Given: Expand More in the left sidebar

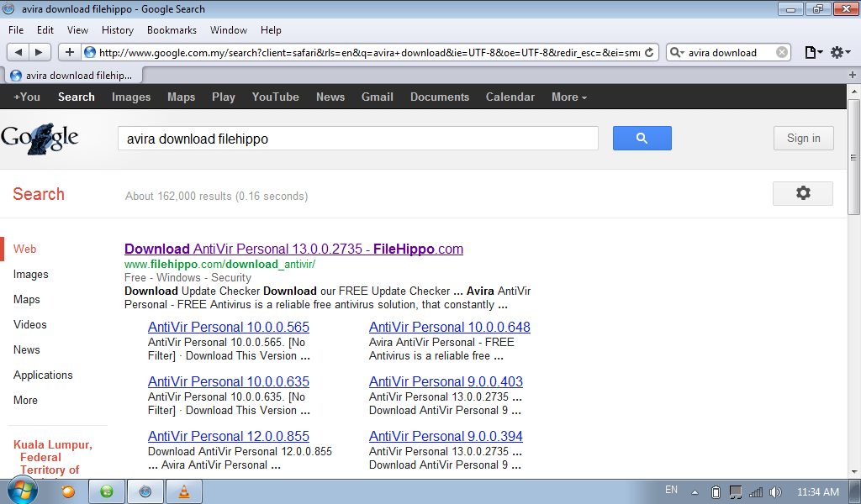Looking at the screenshot, I should (25, 401).
